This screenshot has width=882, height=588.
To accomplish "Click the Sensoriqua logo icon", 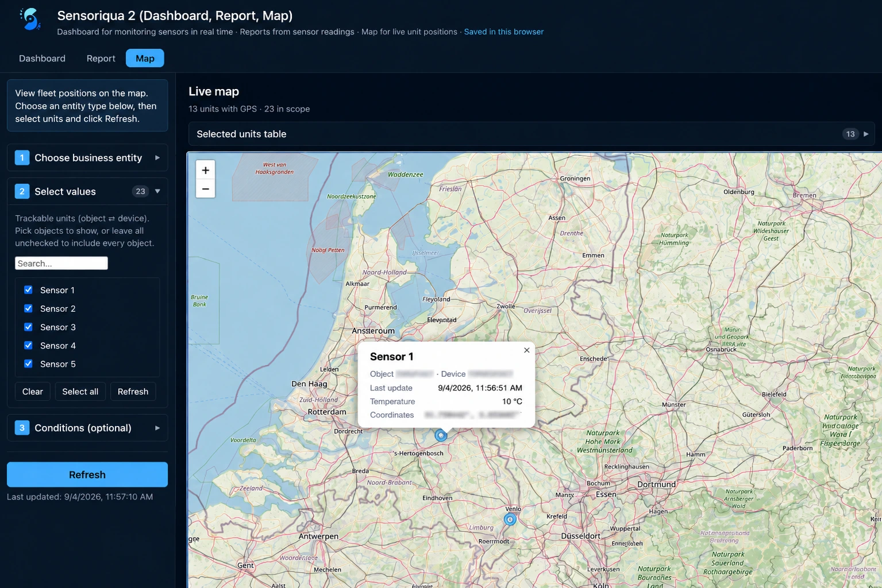I will [x=30, y=19].
